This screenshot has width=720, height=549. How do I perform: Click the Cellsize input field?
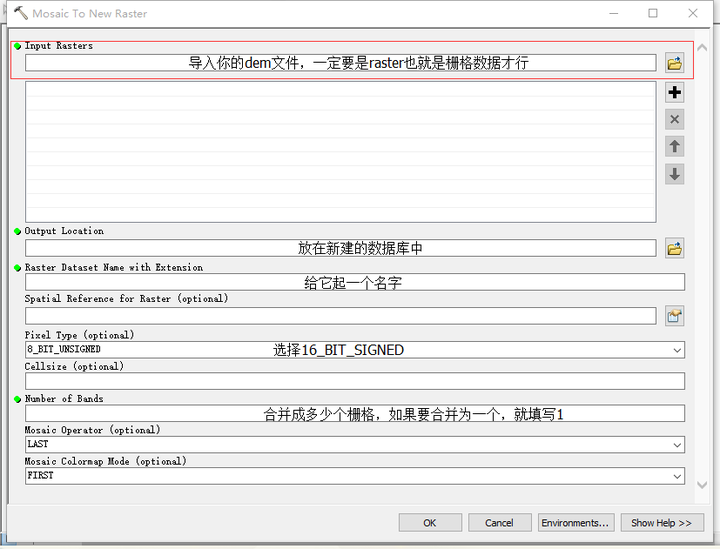coord(354,381)
